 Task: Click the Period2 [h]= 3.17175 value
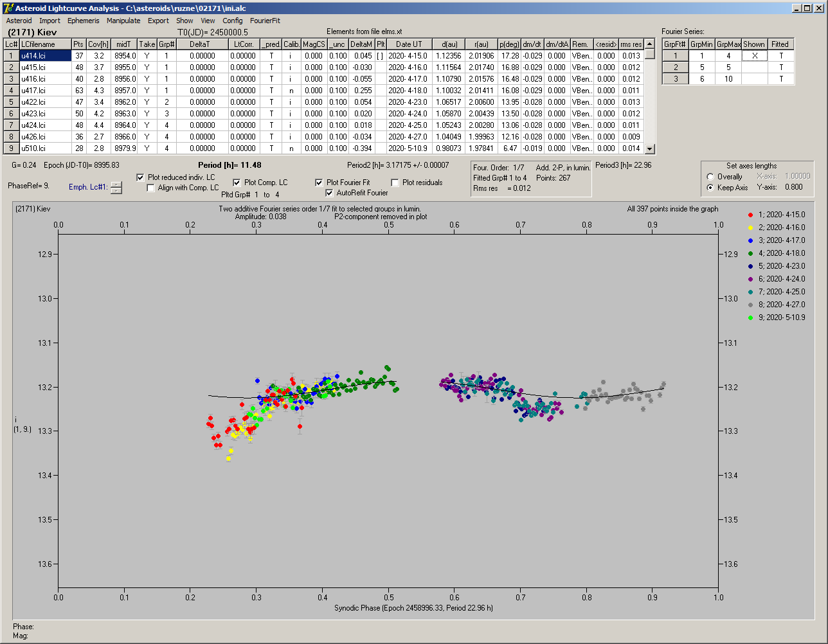(398, 165)
